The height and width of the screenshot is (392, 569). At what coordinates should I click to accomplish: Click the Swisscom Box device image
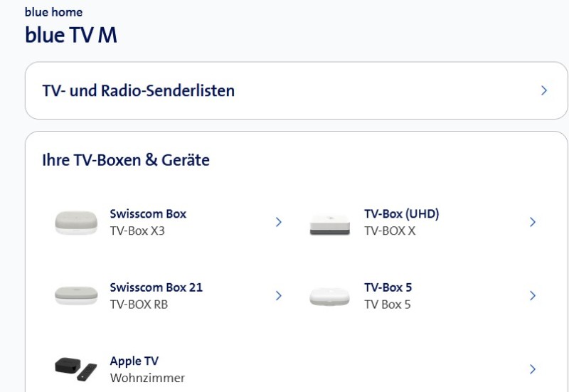pos(76,223)
